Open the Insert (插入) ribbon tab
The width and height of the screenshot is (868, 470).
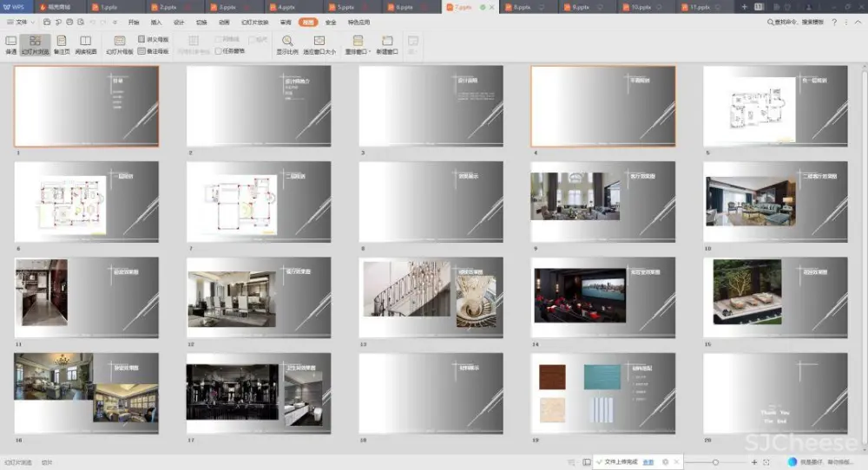click(x=156, y=22)
